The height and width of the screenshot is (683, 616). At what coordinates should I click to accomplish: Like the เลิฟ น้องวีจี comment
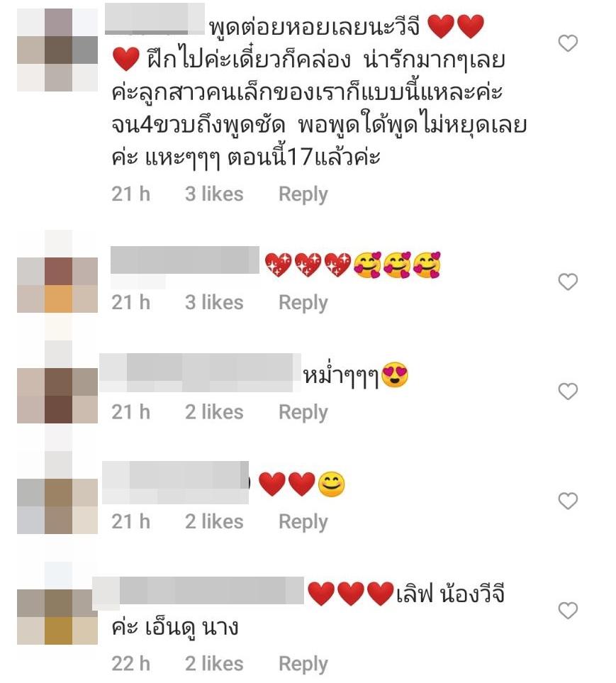coord(568,610)
